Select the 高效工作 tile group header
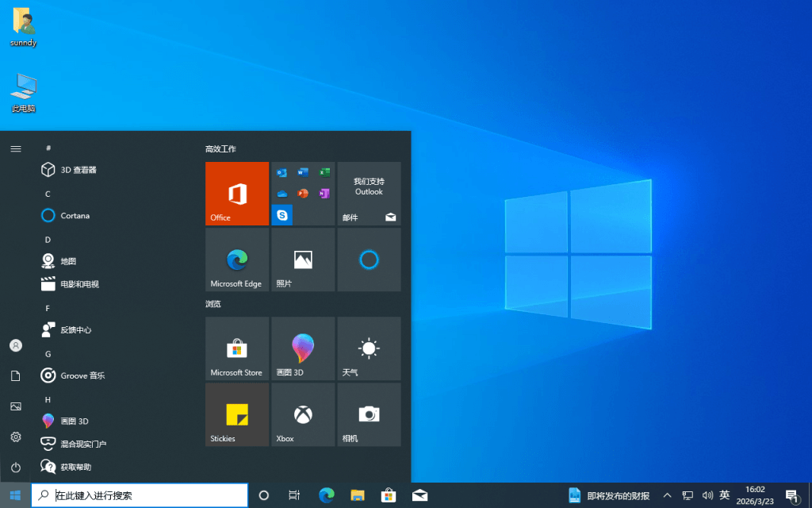This screenshot has height=508, width=812. [x=220, y=148]
